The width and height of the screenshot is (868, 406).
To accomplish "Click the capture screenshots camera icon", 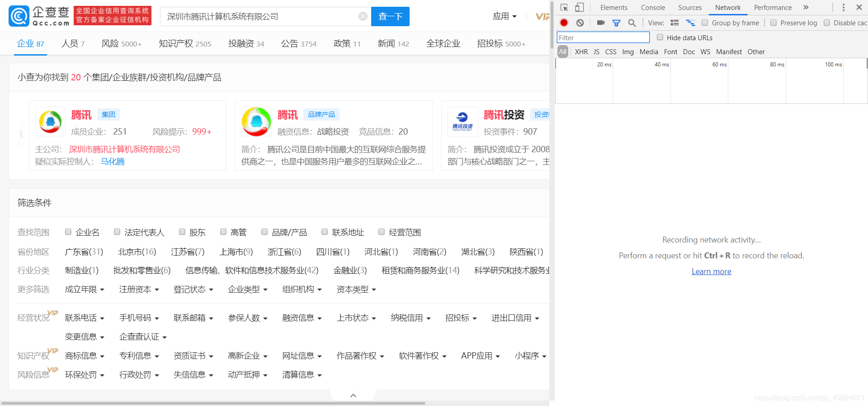I will point(601,23).
